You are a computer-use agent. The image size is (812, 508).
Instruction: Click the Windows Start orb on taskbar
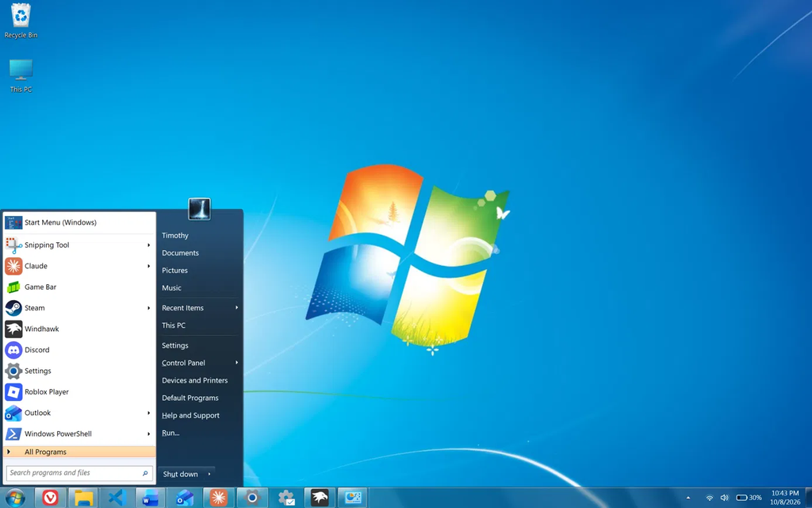click(x=16, y=498)
